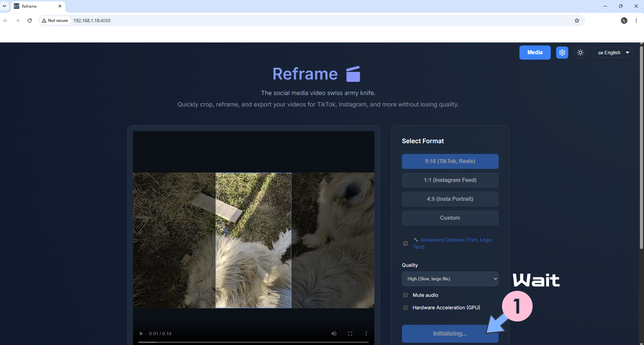Open Chrome profile avatar
The image size is (644, 345).
624,21
